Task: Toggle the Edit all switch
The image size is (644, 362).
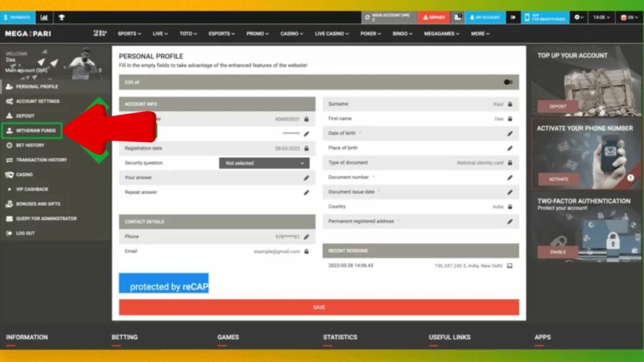Action: [508, 82]
